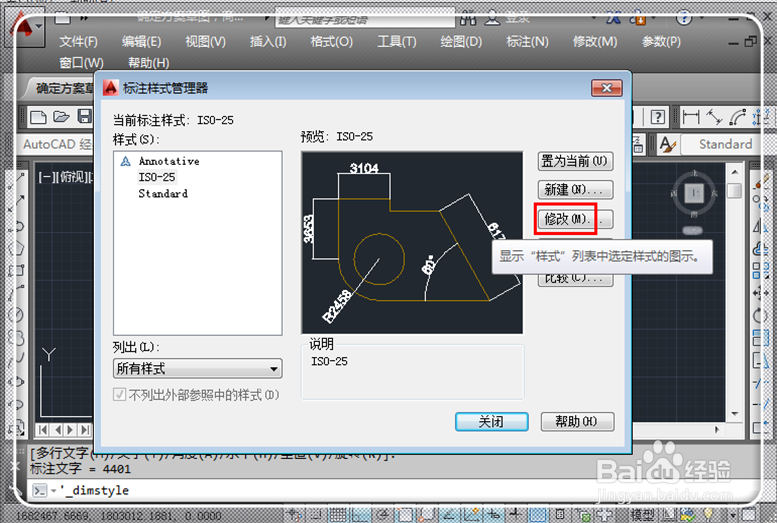The height and width of the screenshot is (523, 777).
Task: Open the AutoCAD application menu logo
Action: 23,27
